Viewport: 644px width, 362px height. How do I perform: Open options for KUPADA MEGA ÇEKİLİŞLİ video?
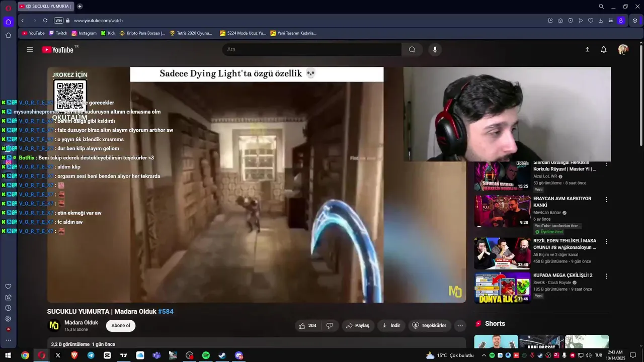point(606,276)
